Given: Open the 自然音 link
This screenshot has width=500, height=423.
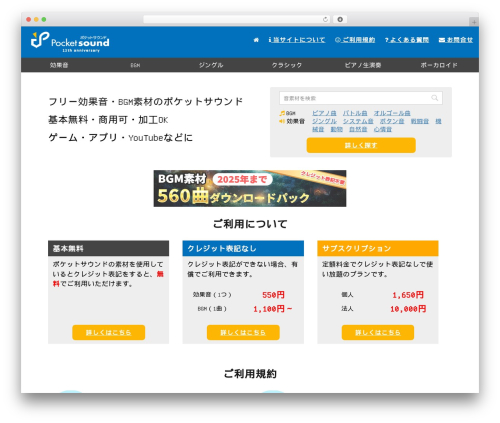Looking at the screenshot, I should click(x=358, y=129).
